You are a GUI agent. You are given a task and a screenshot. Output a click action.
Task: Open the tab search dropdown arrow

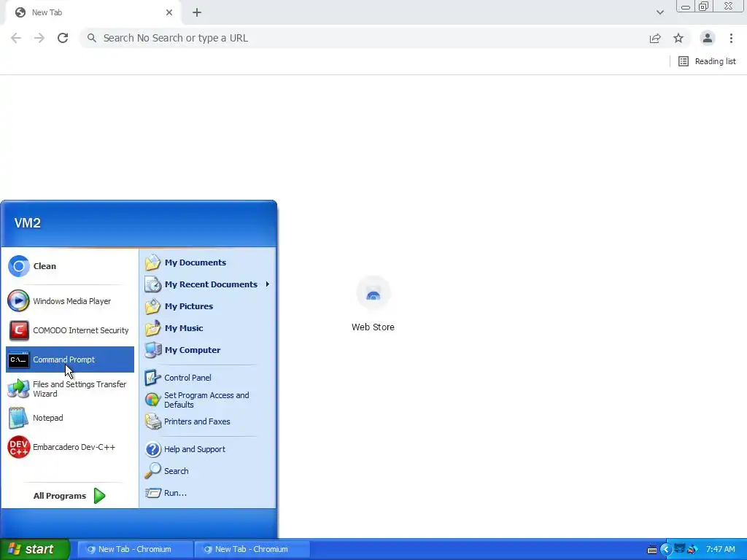pyautogui.click(x=659, y=12)
